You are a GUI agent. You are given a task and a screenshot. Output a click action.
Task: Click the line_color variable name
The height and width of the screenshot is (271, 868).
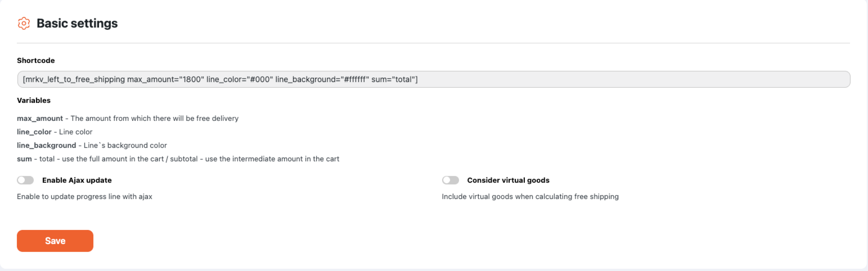[x=34, y=132]
